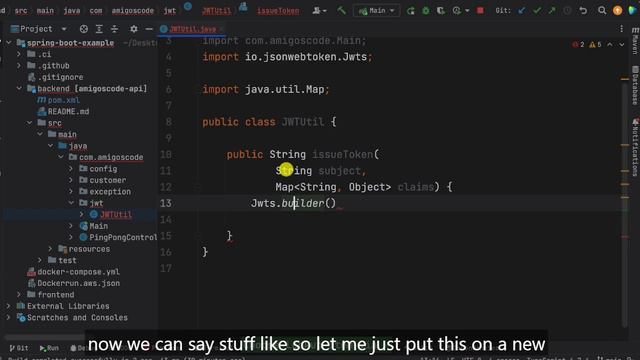Screen dimensions: 640x360
Task: Open the Git tool window tab
Action: pyautogui.click(x=19, y=348)
